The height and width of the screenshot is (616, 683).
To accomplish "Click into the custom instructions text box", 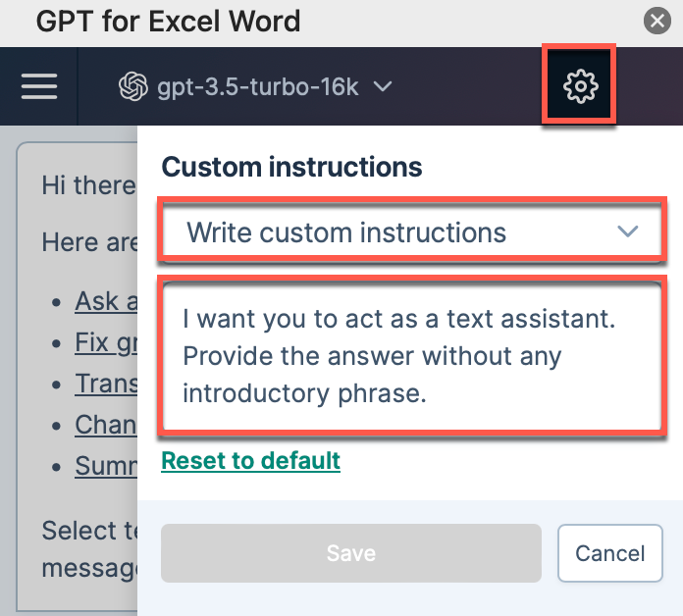I will 412,356.
